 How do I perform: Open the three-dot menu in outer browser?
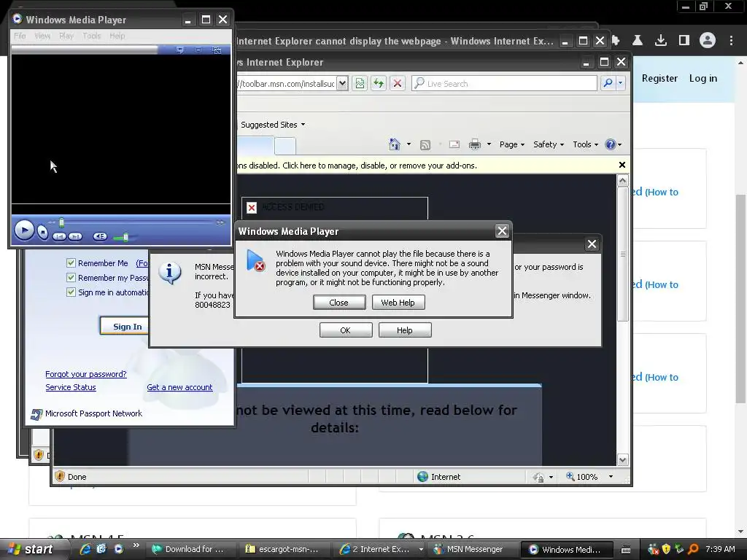click(x=731, y=41)
